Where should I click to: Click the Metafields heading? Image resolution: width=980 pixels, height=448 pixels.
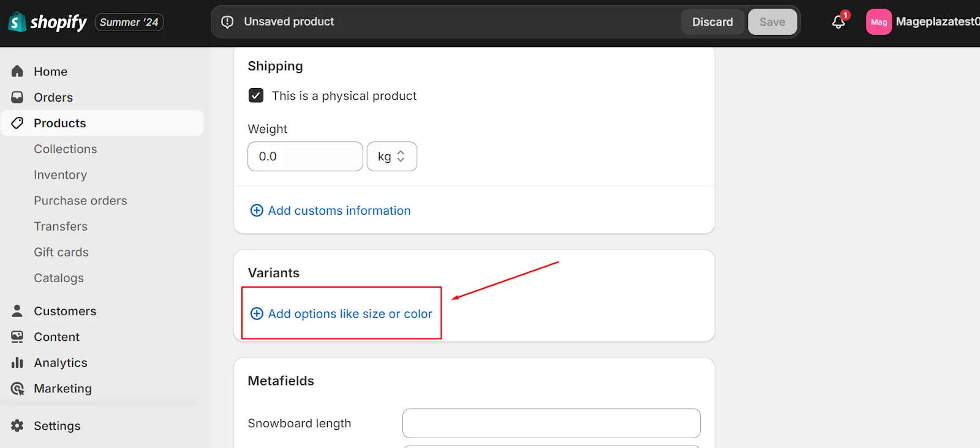(281, 381)
